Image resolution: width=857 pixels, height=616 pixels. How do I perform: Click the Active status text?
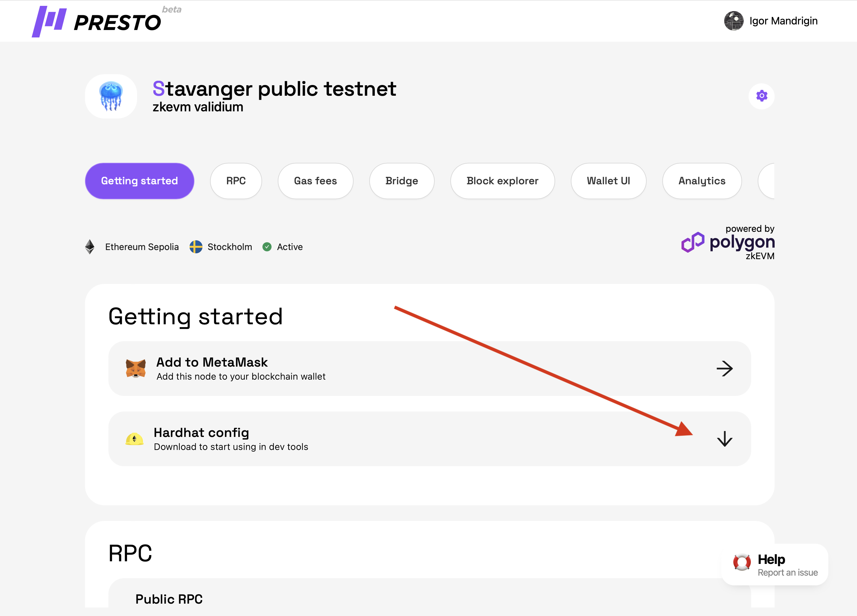coord(290,247)
